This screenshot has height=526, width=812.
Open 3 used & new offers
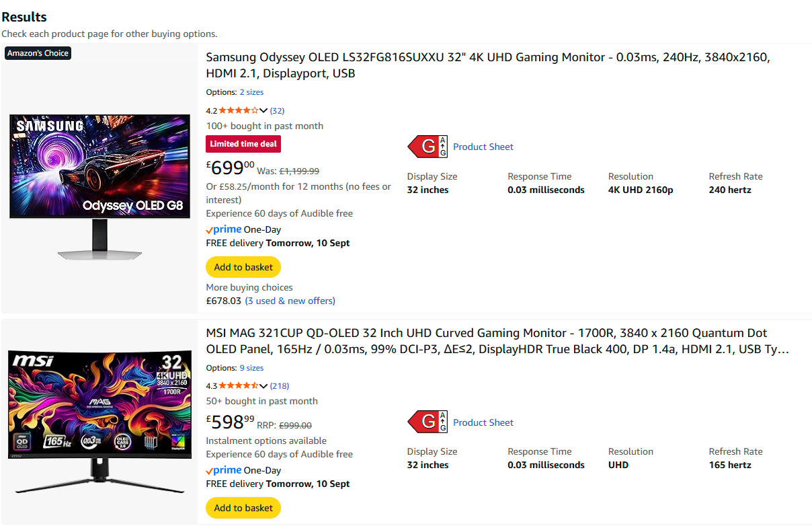click(x=290, y=301)
